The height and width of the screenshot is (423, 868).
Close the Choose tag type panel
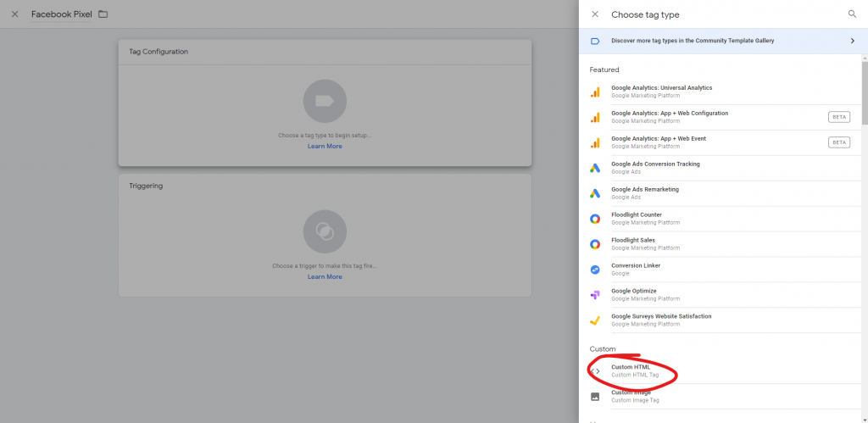(595, 14)
